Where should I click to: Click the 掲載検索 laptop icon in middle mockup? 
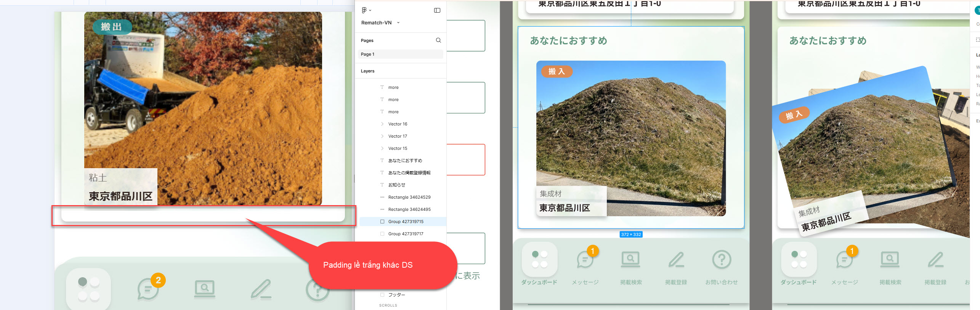click(630, 259)
